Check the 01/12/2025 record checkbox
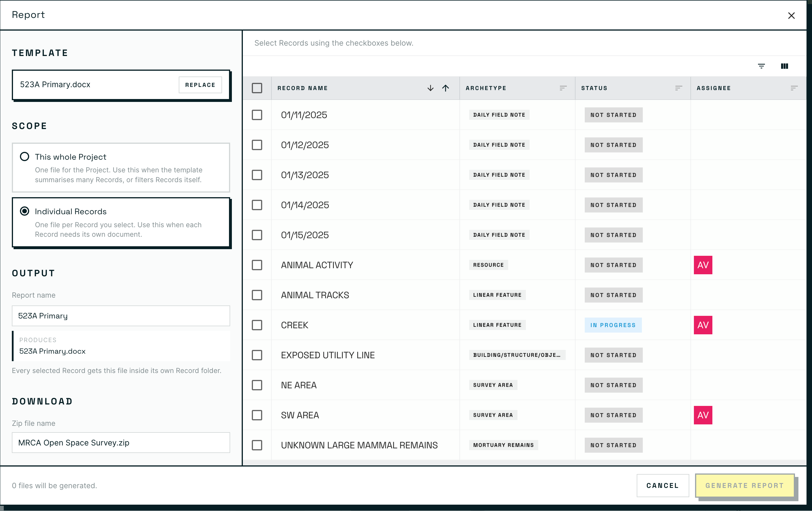This screenshot has width=812, height=511. (257, 145)
